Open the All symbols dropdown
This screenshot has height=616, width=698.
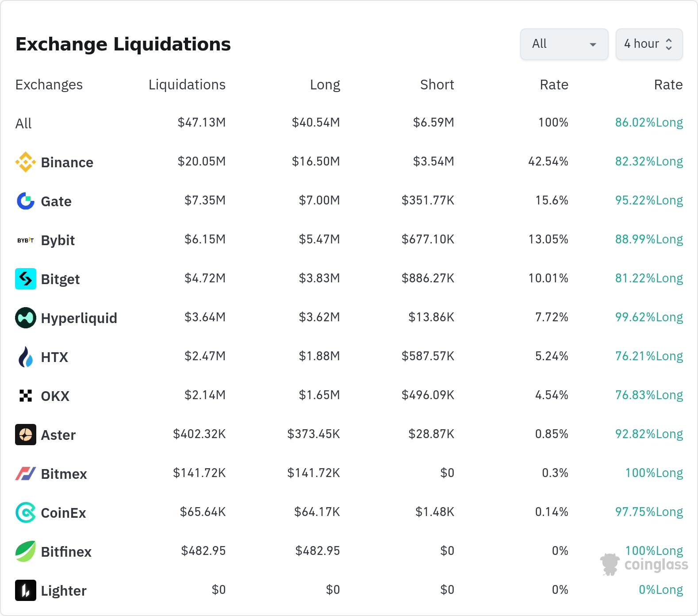[564, 44]
